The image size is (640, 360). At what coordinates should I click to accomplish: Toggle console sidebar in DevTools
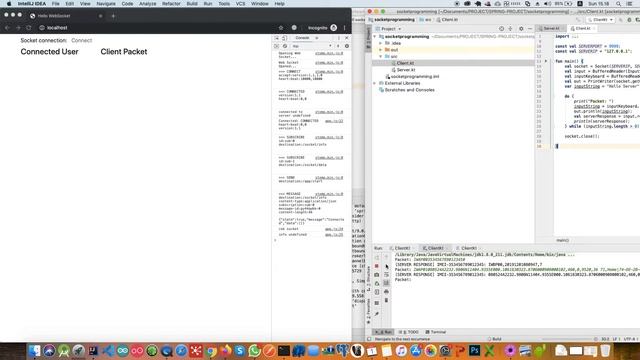[x=277, y=46]
